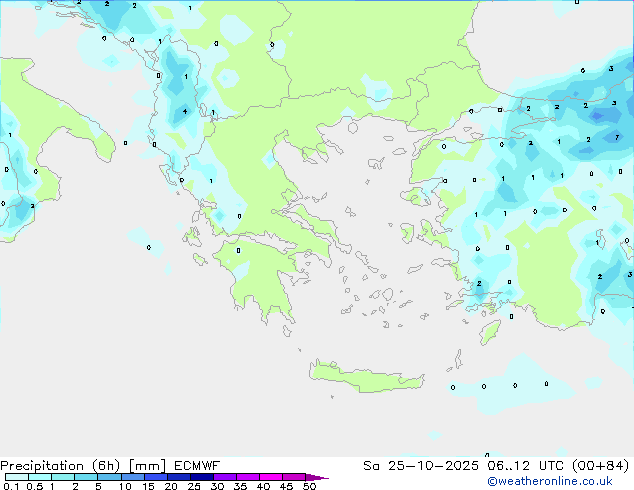Pick the legend swatch between 1 and 2
634x490 pixels.
(63, 477)
